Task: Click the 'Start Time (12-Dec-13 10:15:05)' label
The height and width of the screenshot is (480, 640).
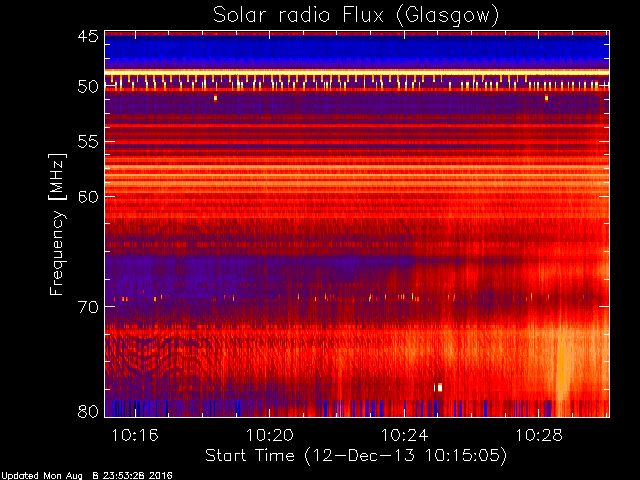Action: (x=356, y=456)
